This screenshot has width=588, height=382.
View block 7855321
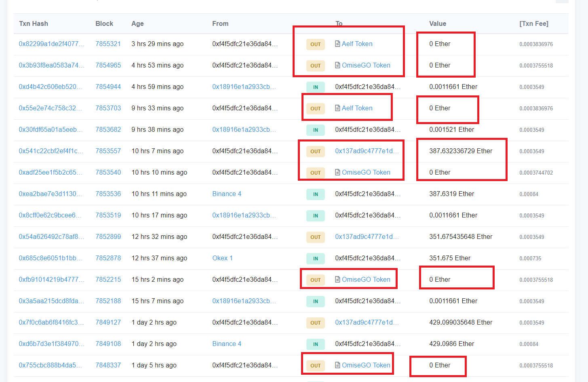tap(108, 44)
